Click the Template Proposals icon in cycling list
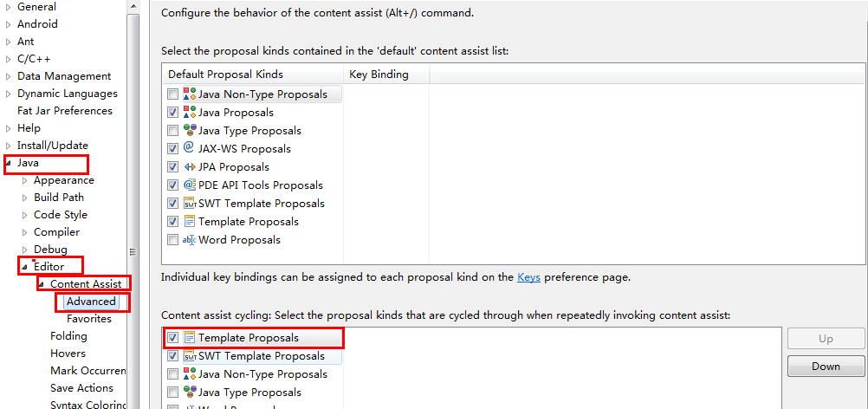Viewport: 868px width, 409px height. (190, 337)
